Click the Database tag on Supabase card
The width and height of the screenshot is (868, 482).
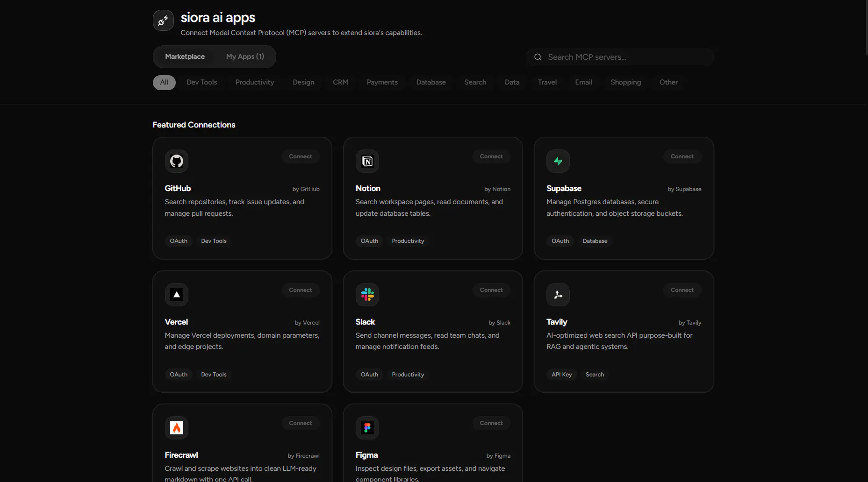595,241
